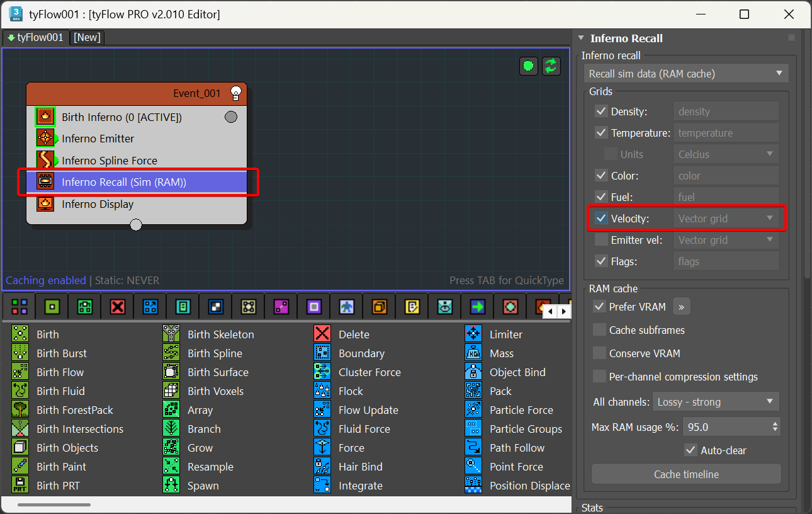Select the Birth Voxels icon
Viewport: 812px width, 514px height.
(x=171, y=391)
